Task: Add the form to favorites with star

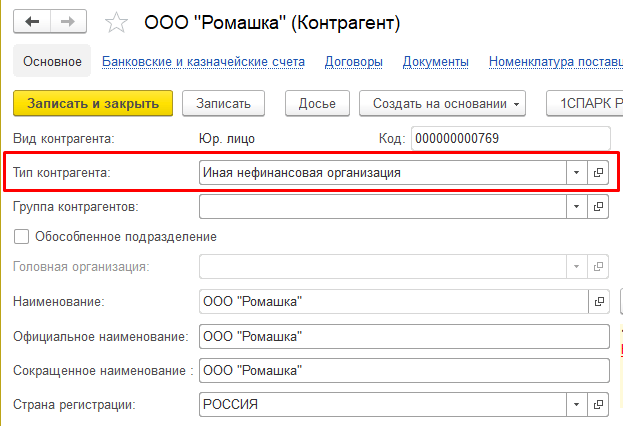Action: [x=116, y=21]
